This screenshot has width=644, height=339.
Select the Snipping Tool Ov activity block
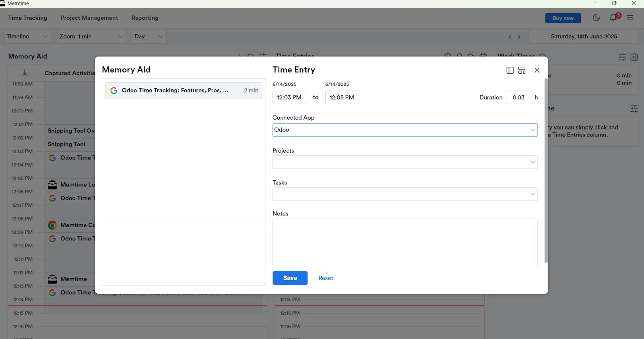coord(70,131)
